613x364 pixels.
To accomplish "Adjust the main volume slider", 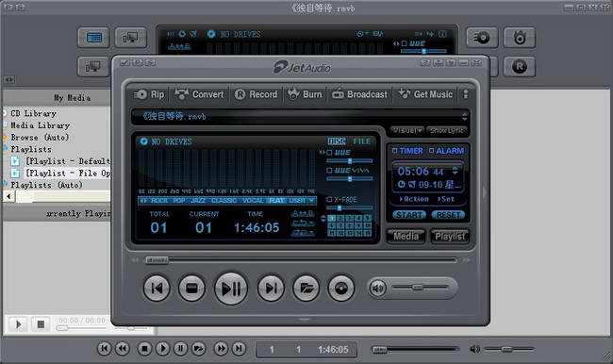I will coord(421,288).
